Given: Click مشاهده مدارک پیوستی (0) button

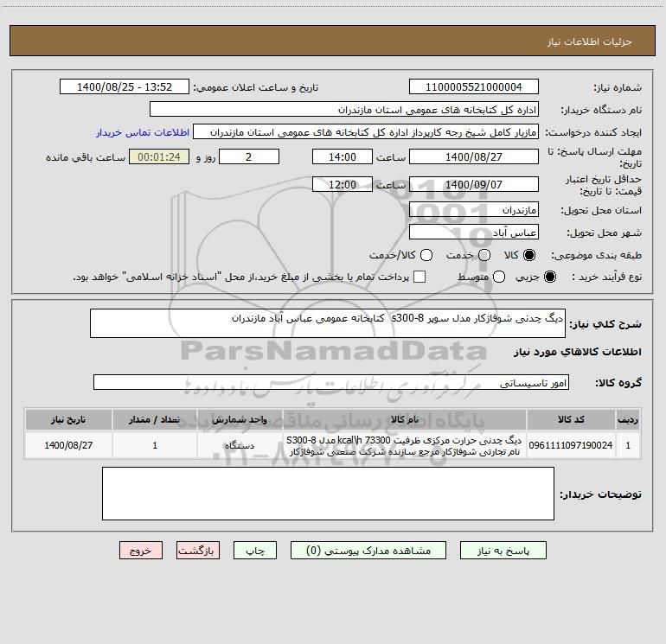Looking at the screenshot, I should tap(368, 551).
